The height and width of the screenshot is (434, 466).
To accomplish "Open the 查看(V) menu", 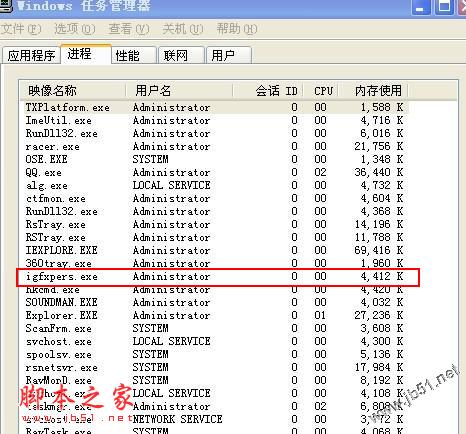I will pyautogui.click(x=129, y=29).
